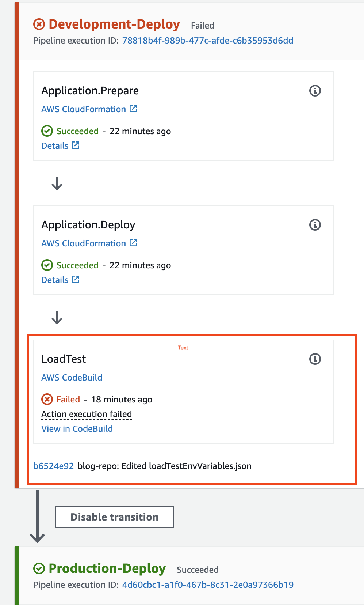Open commit b6524e92 link
Screen dimensions: 364x605
point(53,466)
